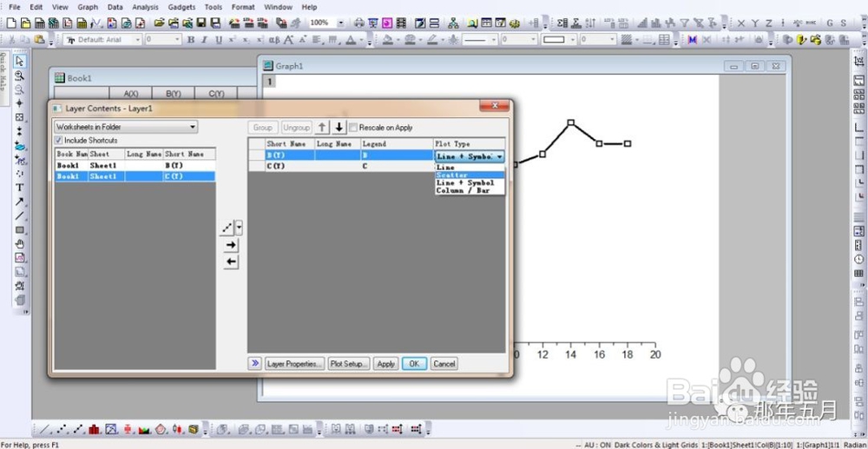Select the Arrow drawing tool
The height and width of the screenshot is (449, 868).
pyautogui.click(x=20, y=201)
